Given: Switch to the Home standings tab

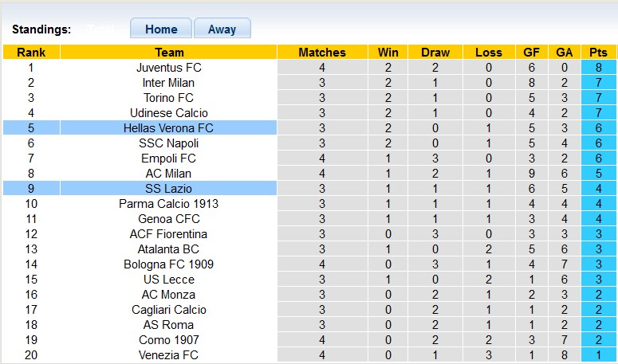Looking at the screenshot, I should (x=161, y=29).
